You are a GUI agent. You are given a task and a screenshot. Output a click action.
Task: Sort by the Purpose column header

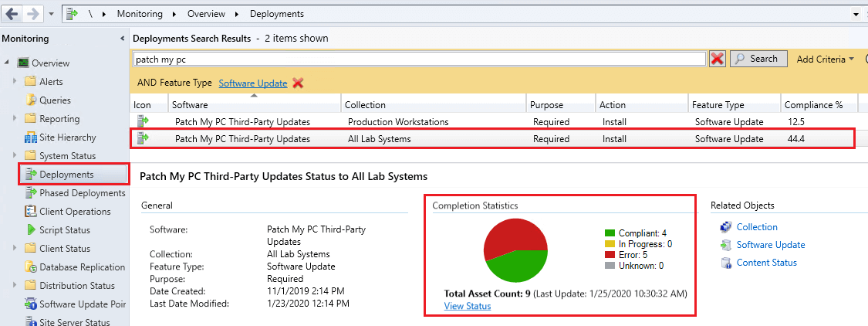click(x=561, y=105)
